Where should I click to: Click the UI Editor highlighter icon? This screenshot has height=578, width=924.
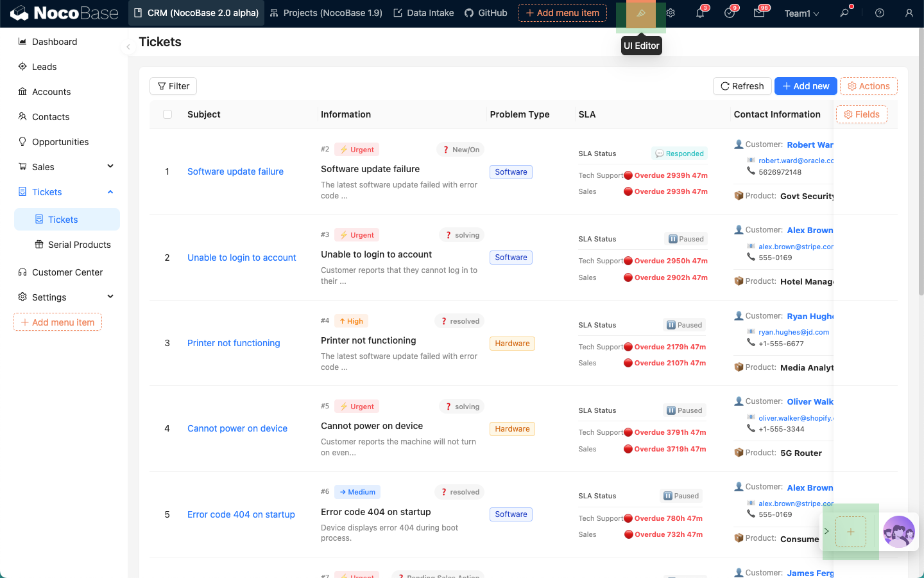pos(640,13)
